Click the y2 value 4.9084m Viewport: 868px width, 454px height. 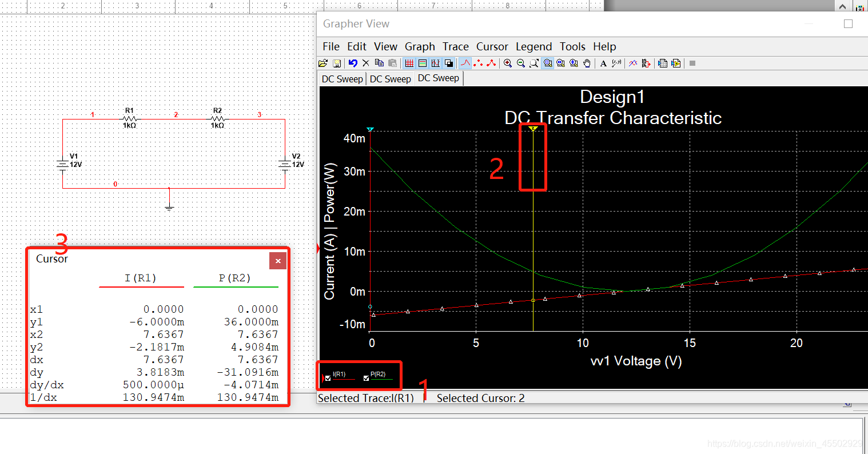(x=255, y=347)
